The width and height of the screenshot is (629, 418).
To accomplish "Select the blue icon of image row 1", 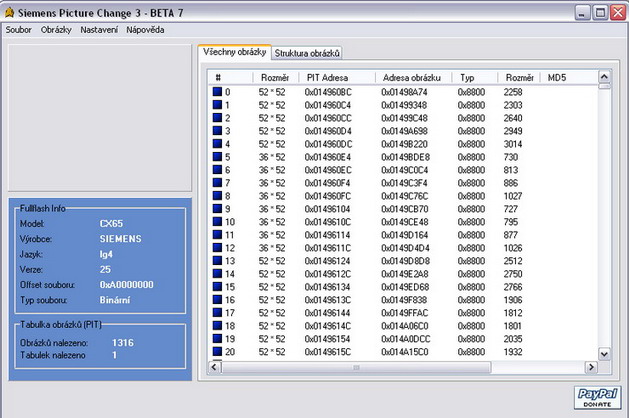I will [x=217, y=105].
